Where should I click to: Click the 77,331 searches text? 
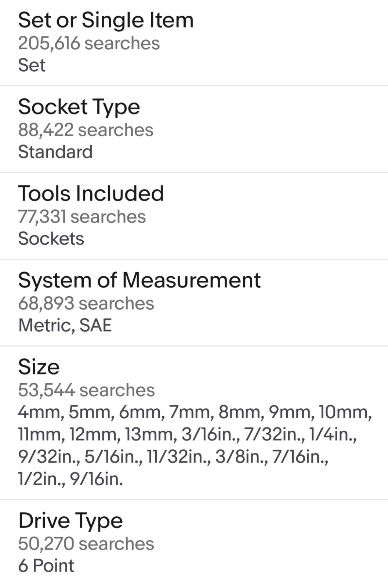(82, 217)
